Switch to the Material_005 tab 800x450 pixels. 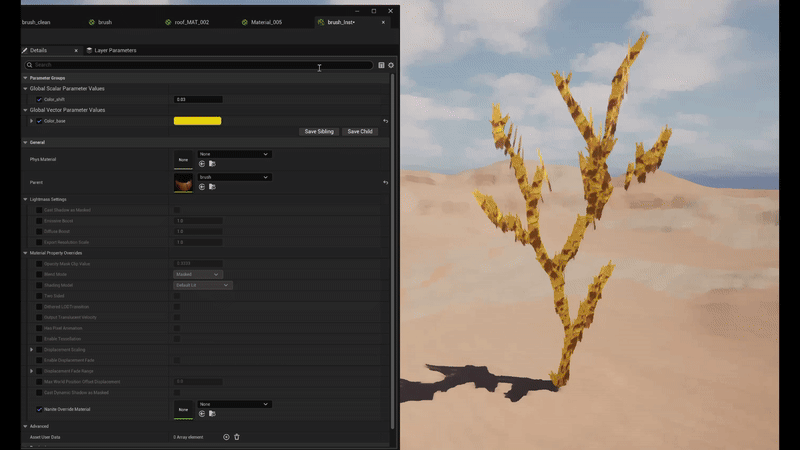(262, 22)
